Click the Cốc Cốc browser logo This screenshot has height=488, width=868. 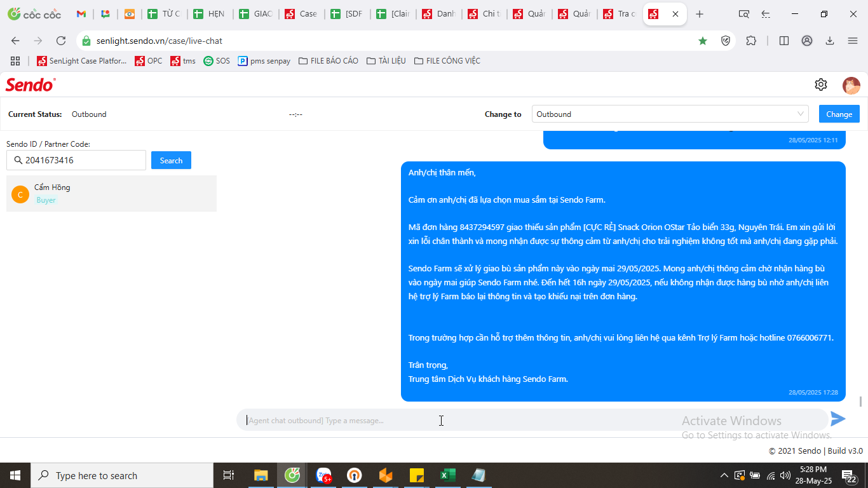[34, 14]
